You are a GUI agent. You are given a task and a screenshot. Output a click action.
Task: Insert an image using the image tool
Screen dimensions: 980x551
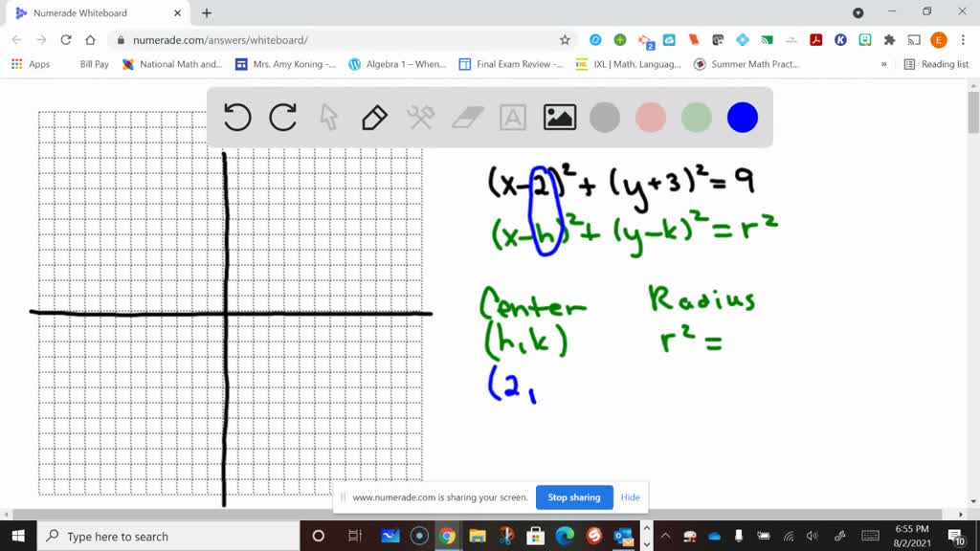click(559, 117)
